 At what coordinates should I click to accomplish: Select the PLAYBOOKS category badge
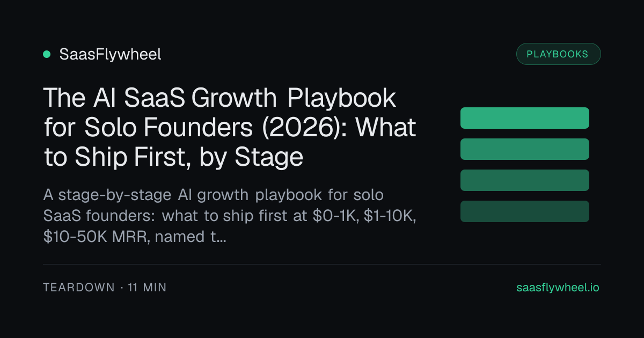pyautogui.click(x=558, y=54)
